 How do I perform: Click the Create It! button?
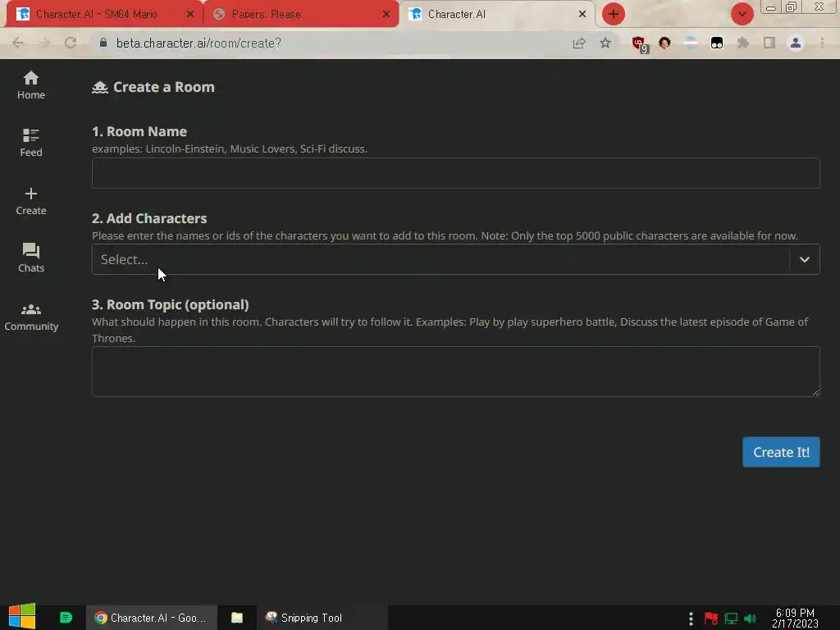781,452
